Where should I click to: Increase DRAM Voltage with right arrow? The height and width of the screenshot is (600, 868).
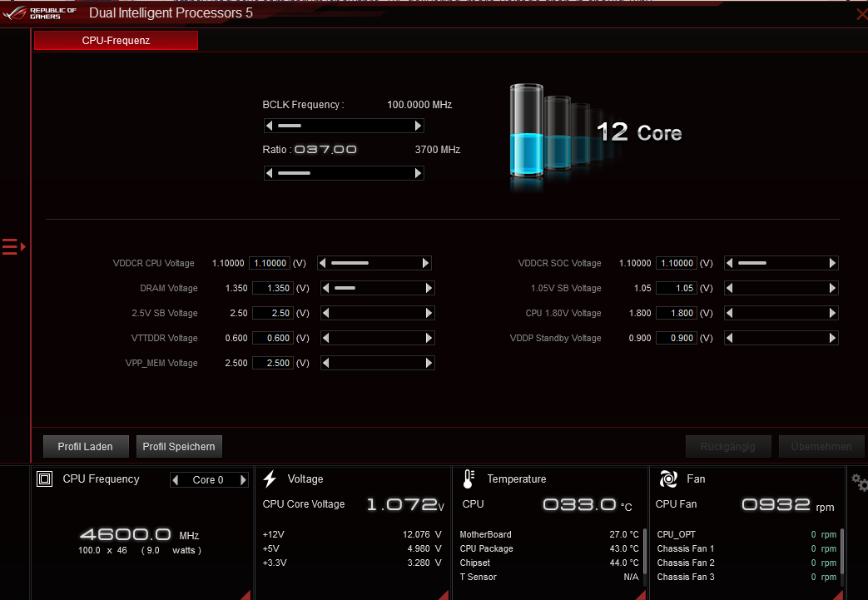(x=429, y=288)
